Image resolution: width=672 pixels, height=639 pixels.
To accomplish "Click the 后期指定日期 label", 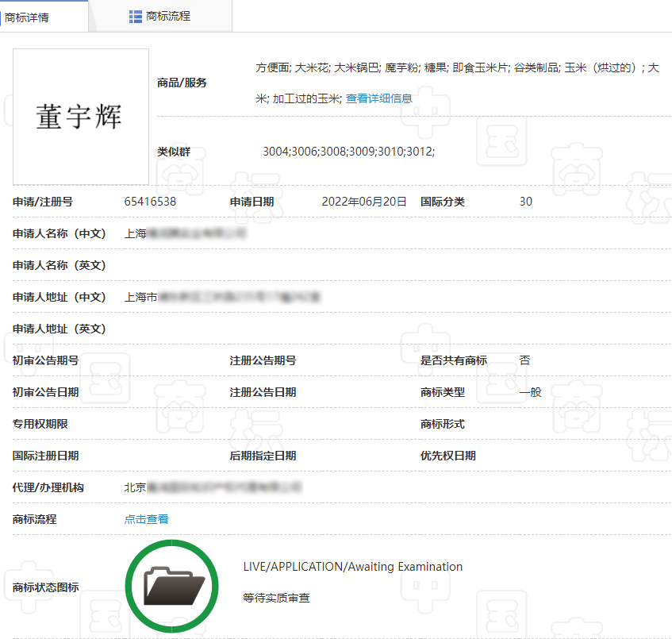I will pos(263,456).
